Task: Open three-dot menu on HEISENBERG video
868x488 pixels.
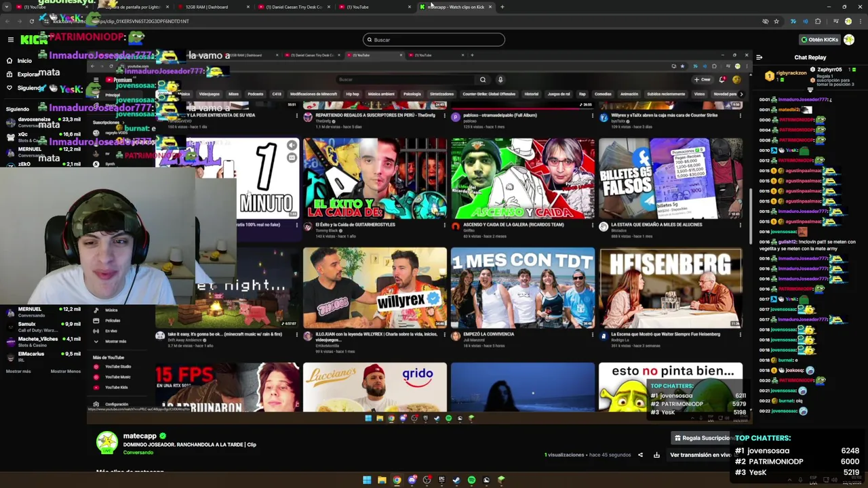Action: click(741, 334)
